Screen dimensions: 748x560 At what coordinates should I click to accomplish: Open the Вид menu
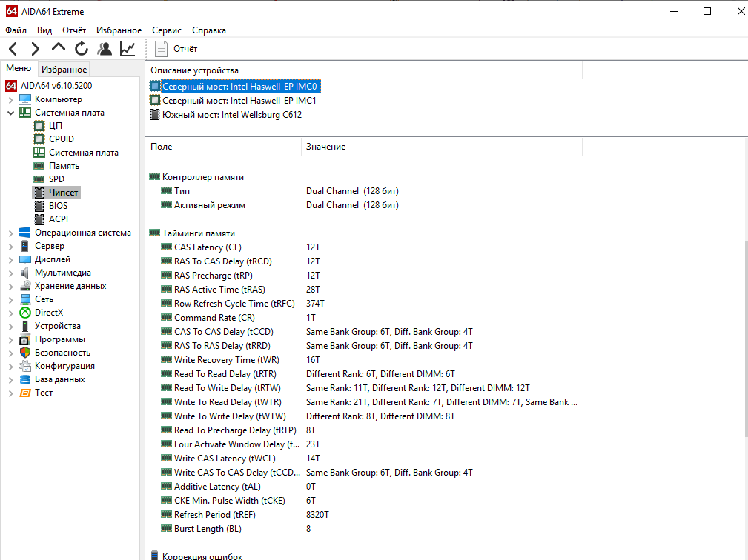click(x=44, y=30)
